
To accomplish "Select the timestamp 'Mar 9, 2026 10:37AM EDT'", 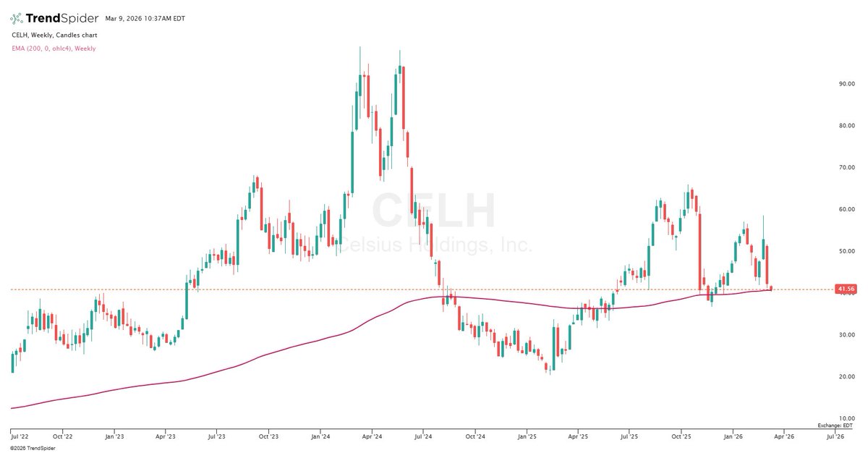I will pos(145,17).
